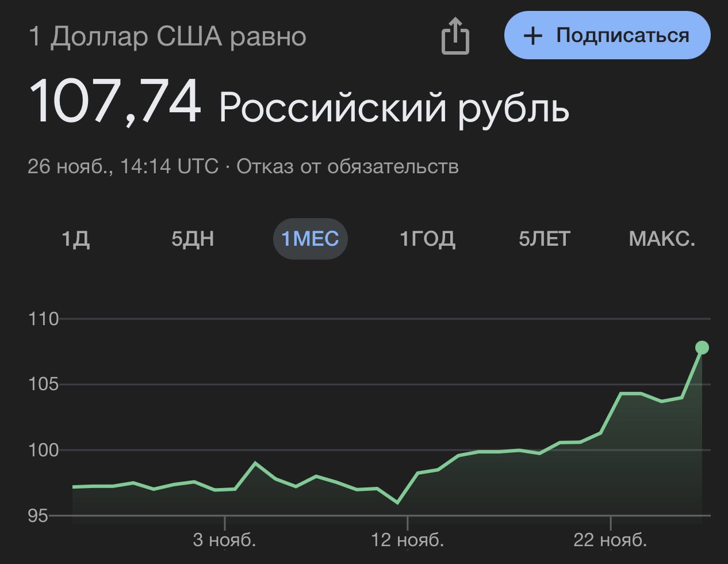Screen dimensions: 728x564
Task: Open the Отказ от обязательств disclaimer link
Action: pos(347,166)
